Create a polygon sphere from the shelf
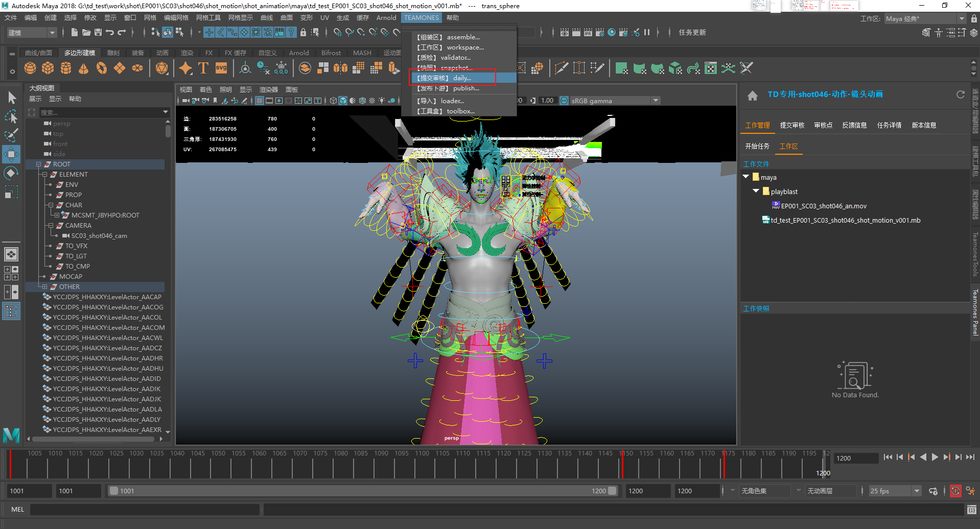 point(30,68)
